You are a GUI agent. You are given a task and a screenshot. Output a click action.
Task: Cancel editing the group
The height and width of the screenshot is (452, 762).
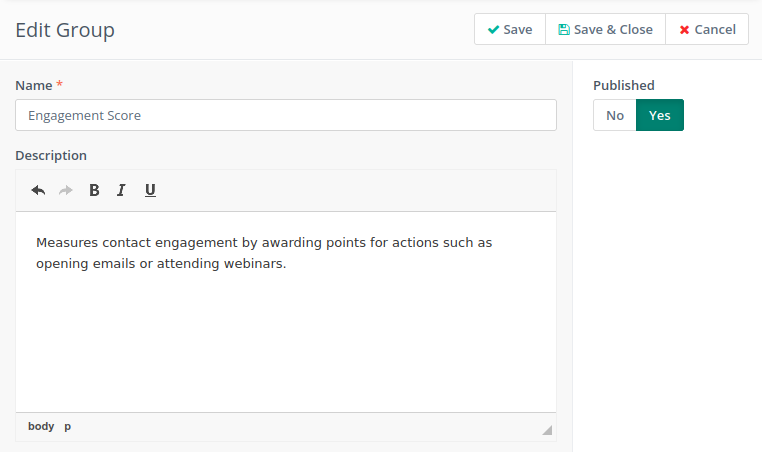[707, 29]
